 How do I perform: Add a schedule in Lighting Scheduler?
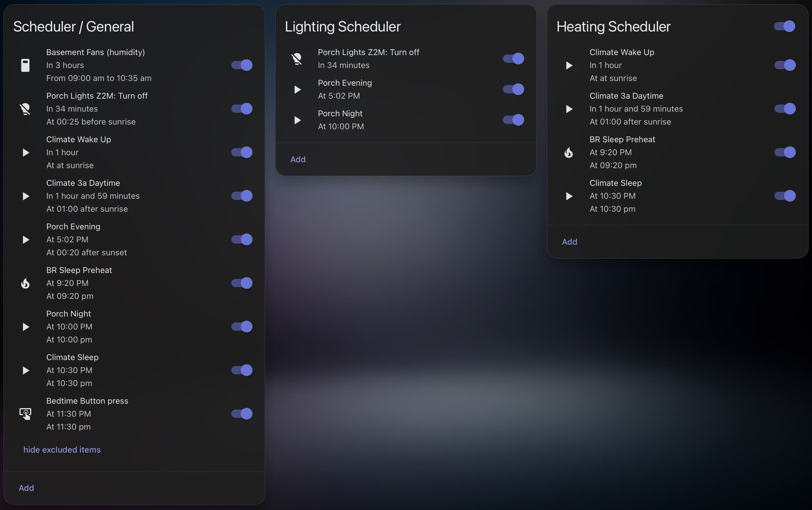pos(298,159)
